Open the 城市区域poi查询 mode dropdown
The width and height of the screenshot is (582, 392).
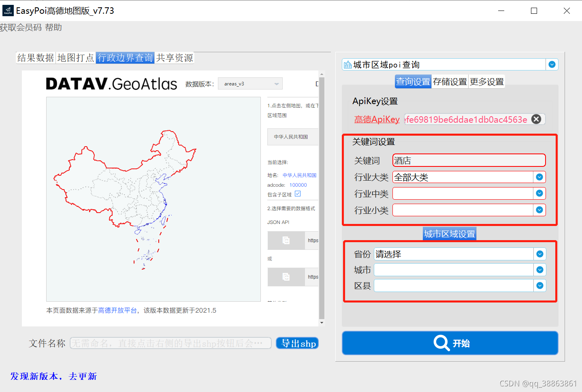552,64
